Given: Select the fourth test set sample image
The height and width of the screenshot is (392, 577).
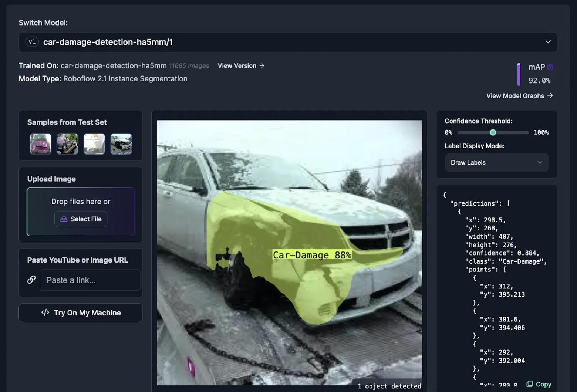Looking at the screenshot, I should pyautogui.click(x=121, y=144).
